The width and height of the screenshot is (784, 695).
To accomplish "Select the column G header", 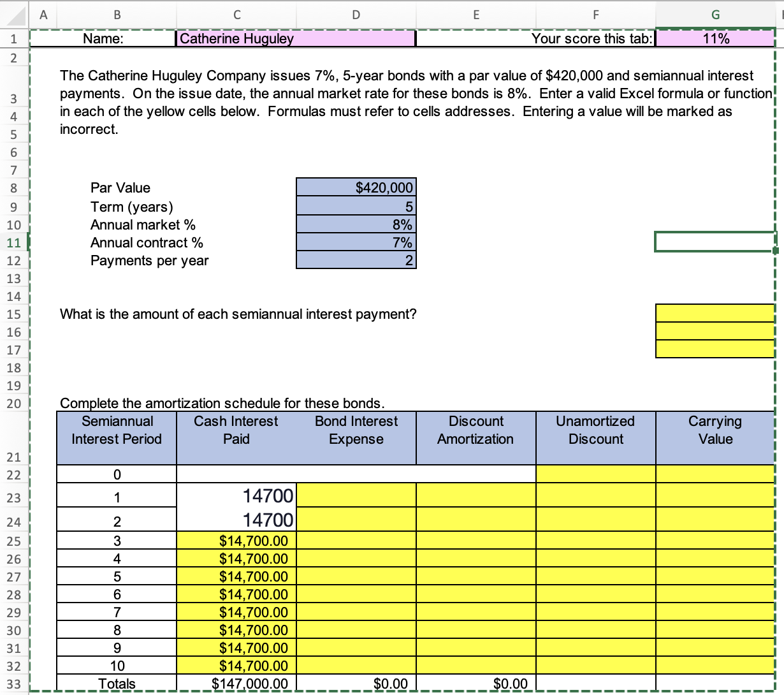I will pos(715,15).
